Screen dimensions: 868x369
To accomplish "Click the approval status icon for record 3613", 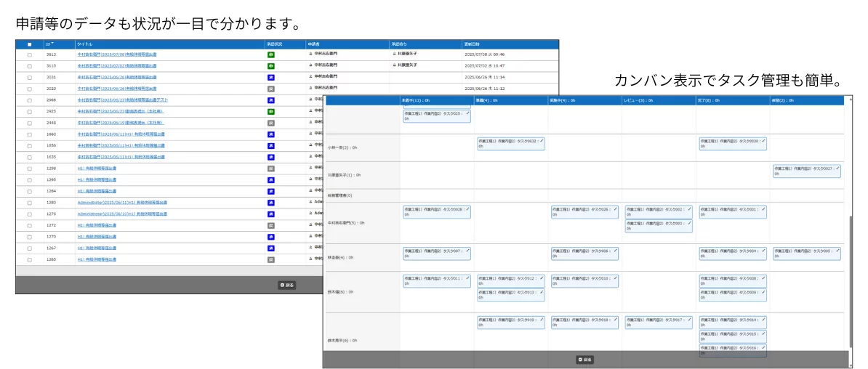I will click(270, 54).
